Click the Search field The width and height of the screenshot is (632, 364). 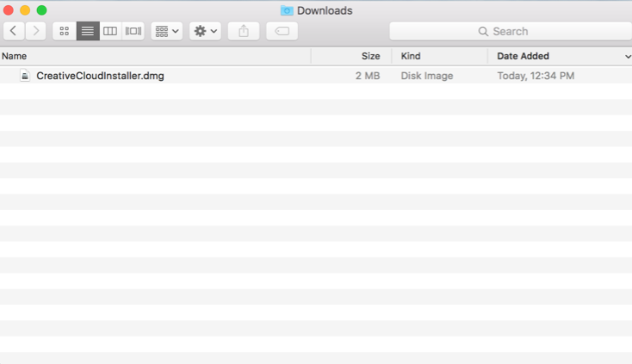tap(510, 31)
